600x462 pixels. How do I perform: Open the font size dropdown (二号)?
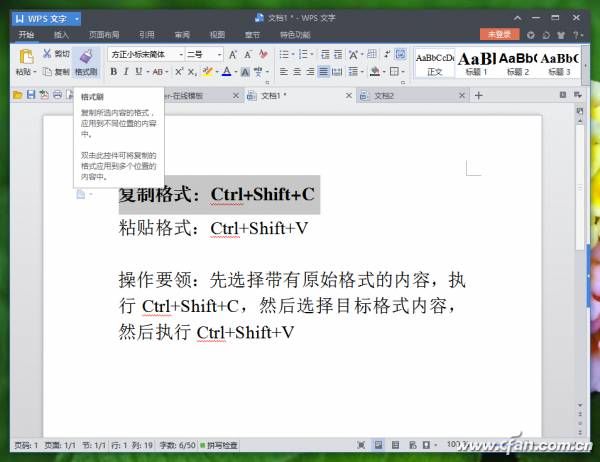pos(219,55)
